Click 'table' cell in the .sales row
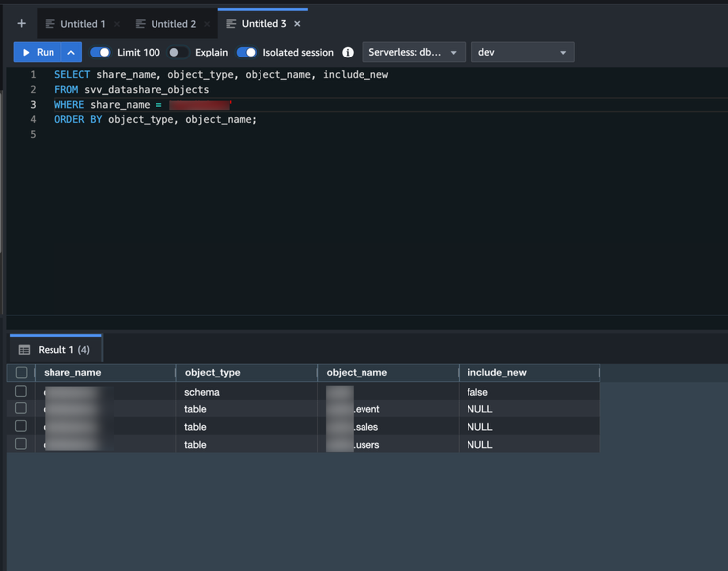 pos(247,426)
